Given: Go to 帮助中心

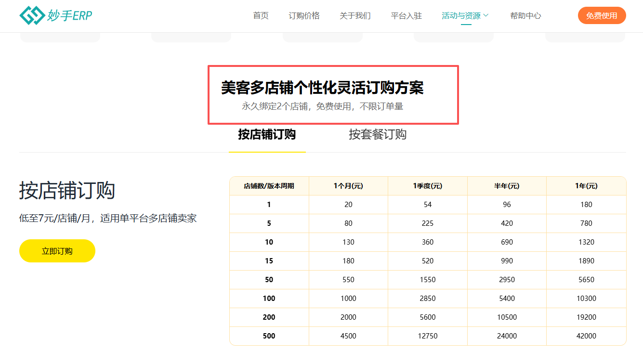Looking at the screenshot, I should coord(525,15).
